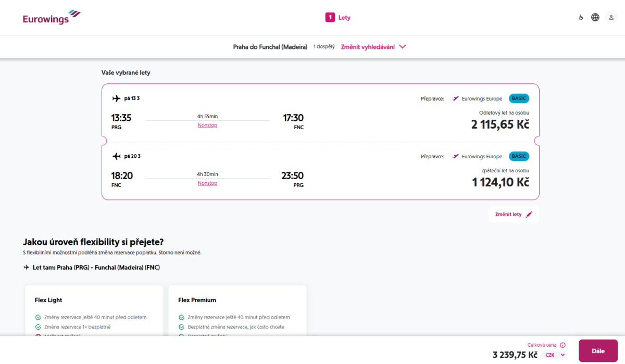Click the Nonstop link for 13:35 flight

[207, 125]
